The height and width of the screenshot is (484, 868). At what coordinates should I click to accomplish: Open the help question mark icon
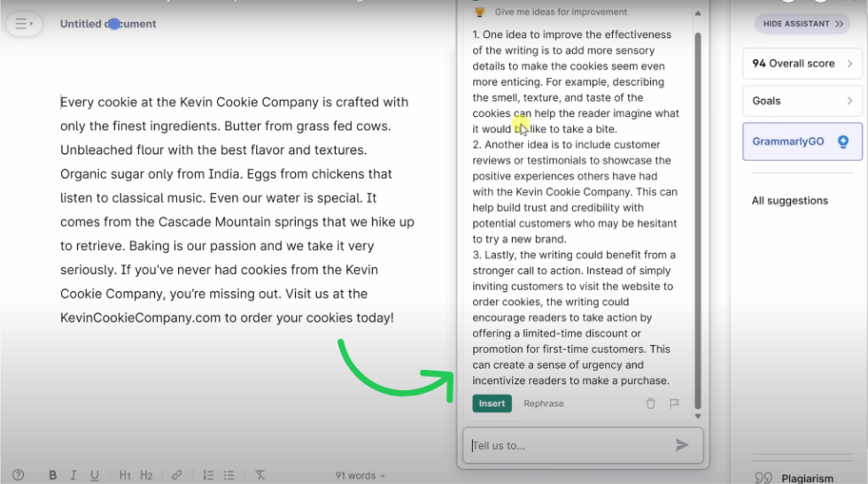[x=19, y=475]
